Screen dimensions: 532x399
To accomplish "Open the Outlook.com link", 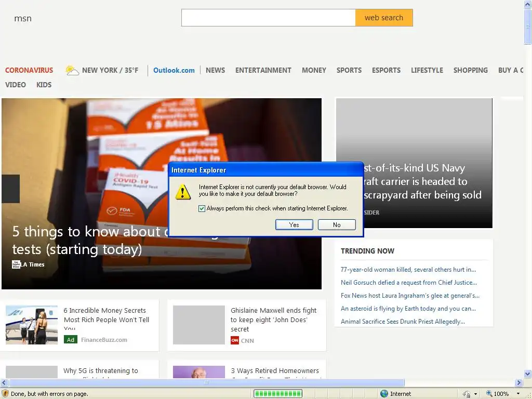I will point(174,70).
